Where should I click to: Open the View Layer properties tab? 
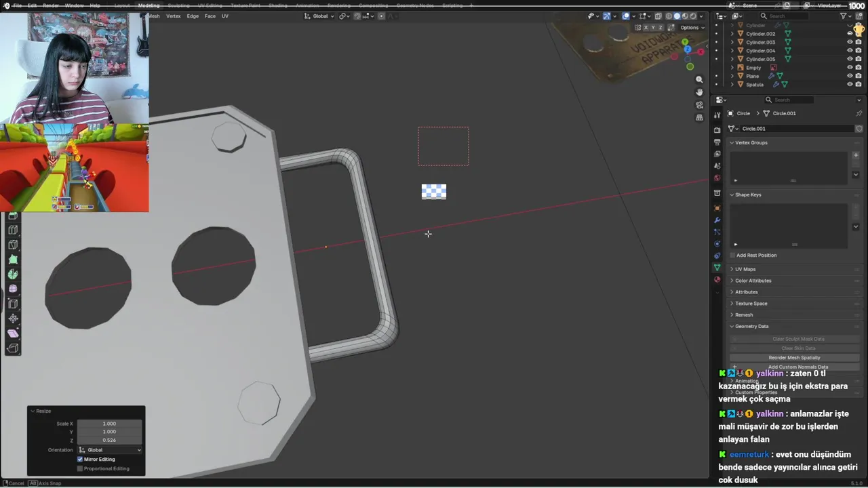(717, 154)
